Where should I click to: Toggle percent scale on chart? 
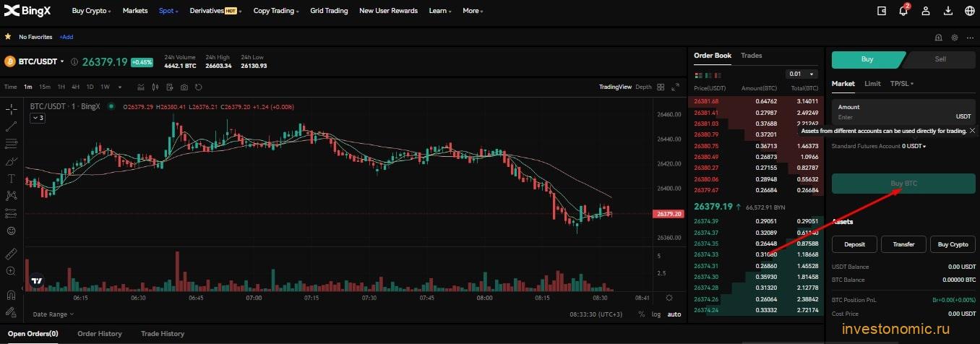coord(641,314)
